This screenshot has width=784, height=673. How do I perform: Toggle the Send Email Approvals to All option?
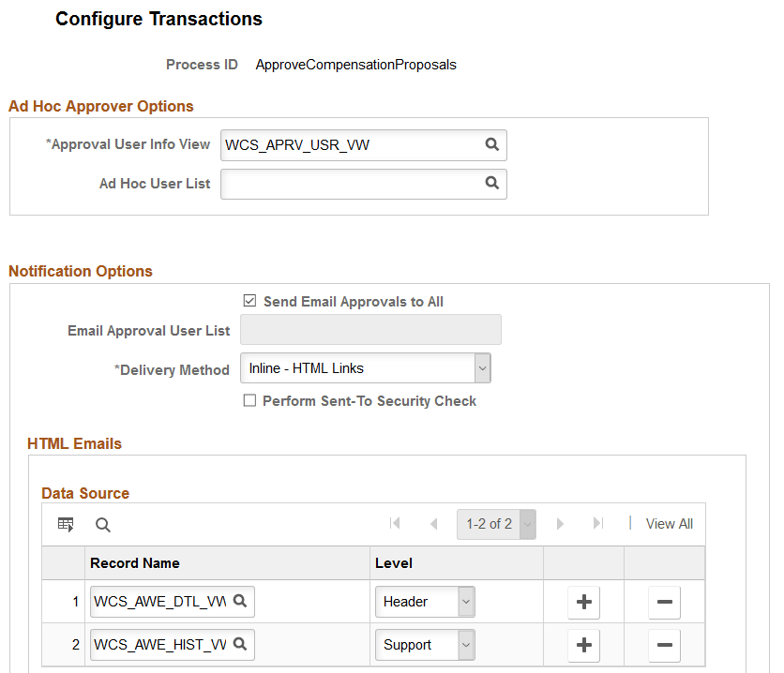tap(249, 300)
